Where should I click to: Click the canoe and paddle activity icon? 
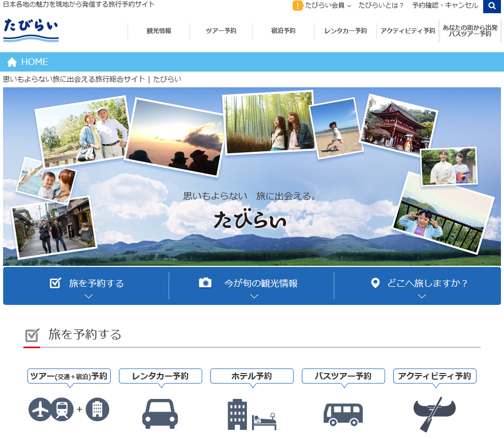(434, 414)
